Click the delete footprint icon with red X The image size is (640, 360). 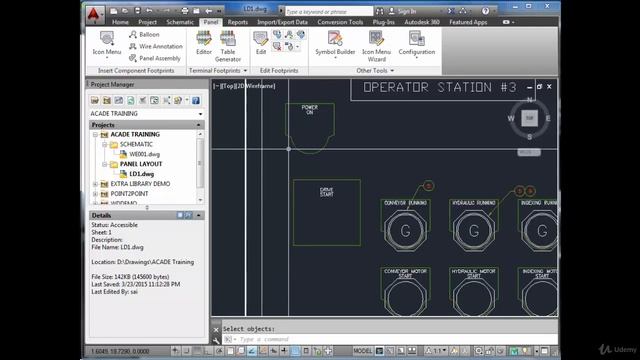[277, 47]
